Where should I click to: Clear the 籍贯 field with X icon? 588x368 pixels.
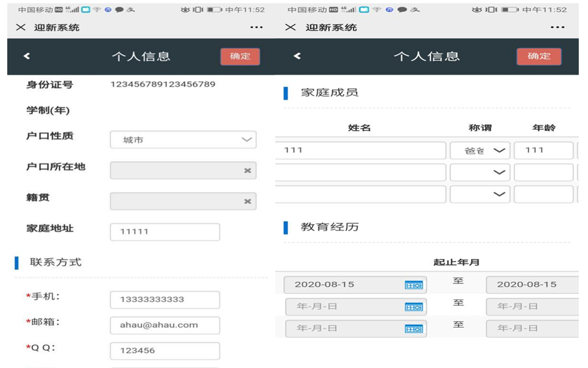247,202
